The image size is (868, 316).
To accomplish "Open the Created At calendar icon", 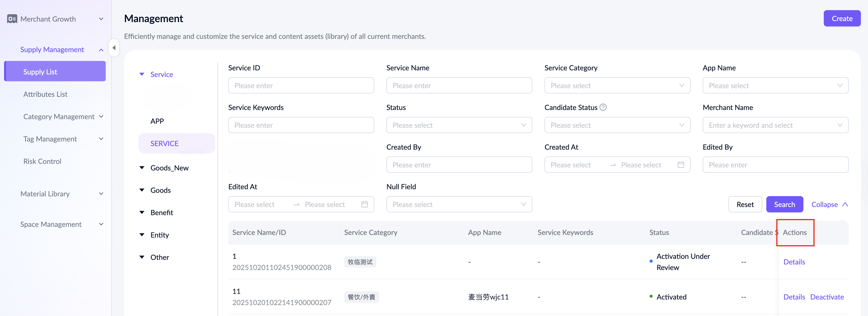I will (x=680, y=165).
